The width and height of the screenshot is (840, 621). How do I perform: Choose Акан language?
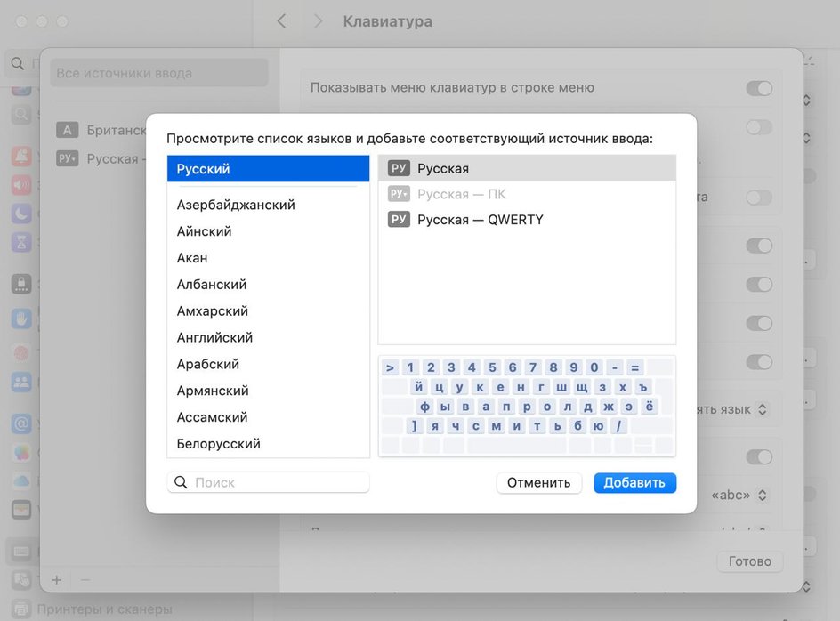click(268, 258)
